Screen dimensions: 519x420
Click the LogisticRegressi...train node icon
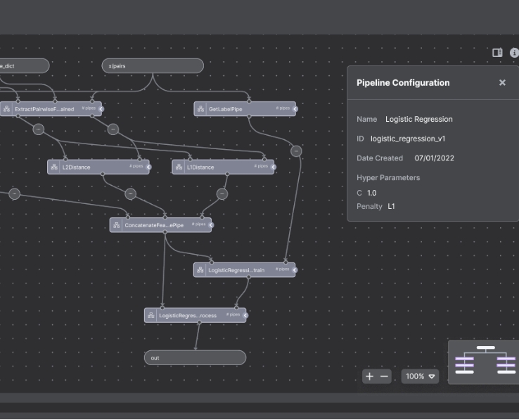click(200, 270)
